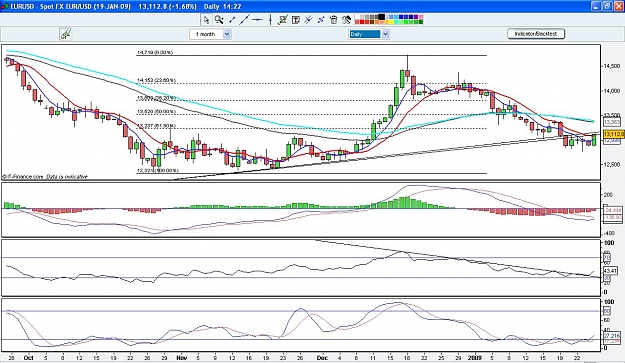Image resolution: width=625 pixels, height=363 pixels.
Task: Click the chart drawing icon left of timeframe
Action: click(x=66, y=34)
